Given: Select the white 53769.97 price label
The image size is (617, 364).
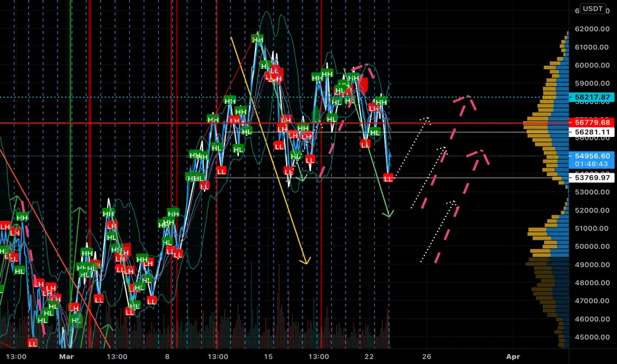Looking at the screenshot, I should point(592,177).
